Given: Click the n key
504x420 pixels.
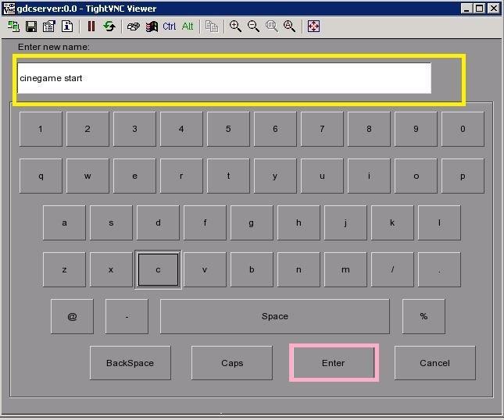Looking at the screenshot, I should [298, 270].
